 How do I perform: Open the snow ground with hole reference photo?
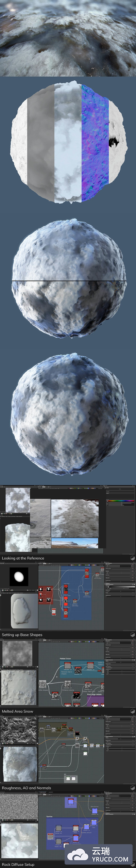pyautogui.click(x=40, y=518)
